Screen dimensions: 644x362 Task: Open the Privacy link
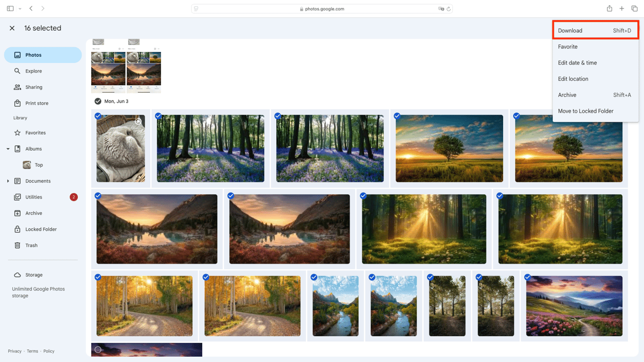point(15,351)
